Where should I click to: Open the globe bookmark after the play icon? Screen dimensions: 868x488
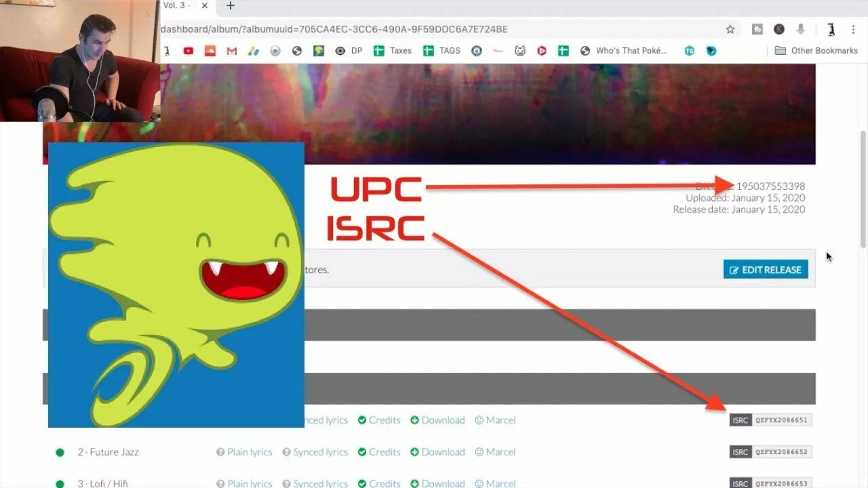coord(296,51)
